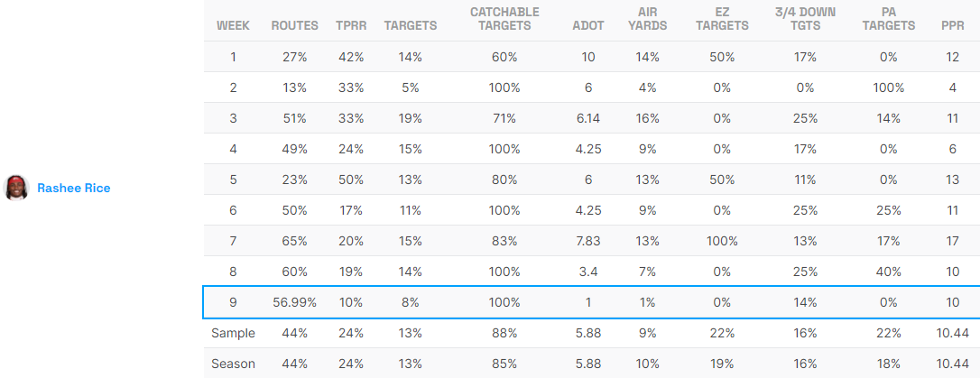Select the week 1 row number

233,57
